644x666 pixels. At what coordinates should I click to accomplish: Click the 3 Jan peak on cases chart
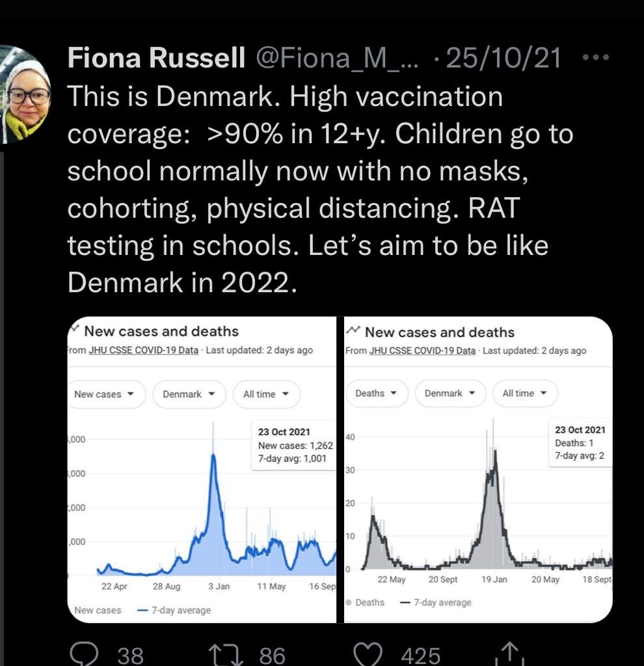click(213, 455)
